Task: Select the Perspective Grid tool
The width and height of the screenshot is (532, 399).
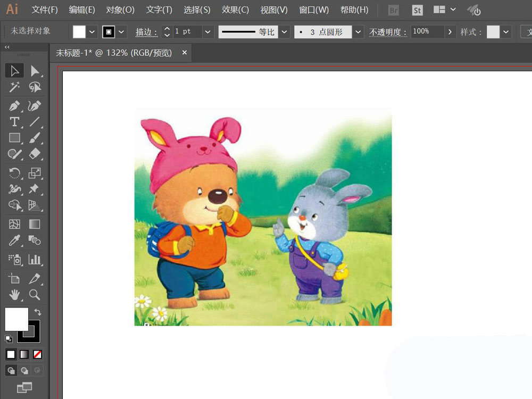Action: click(35, 205)
